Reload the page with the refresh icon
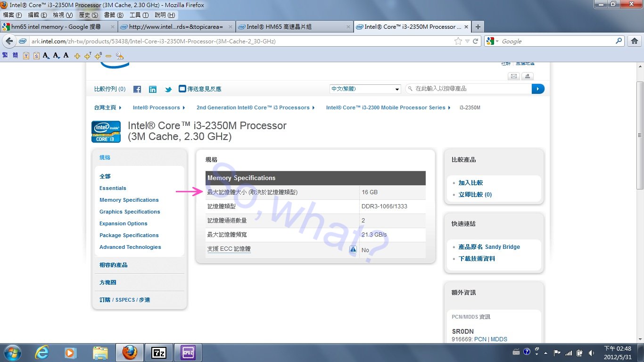This screenshot has width=644, height=362. (476, 41)
